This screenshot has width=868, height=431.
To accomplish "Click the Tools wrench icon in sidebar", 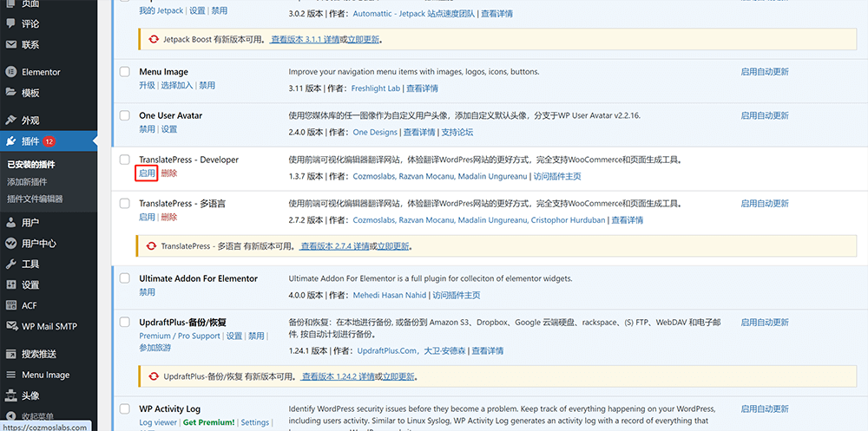I will [x=10, y=264].
